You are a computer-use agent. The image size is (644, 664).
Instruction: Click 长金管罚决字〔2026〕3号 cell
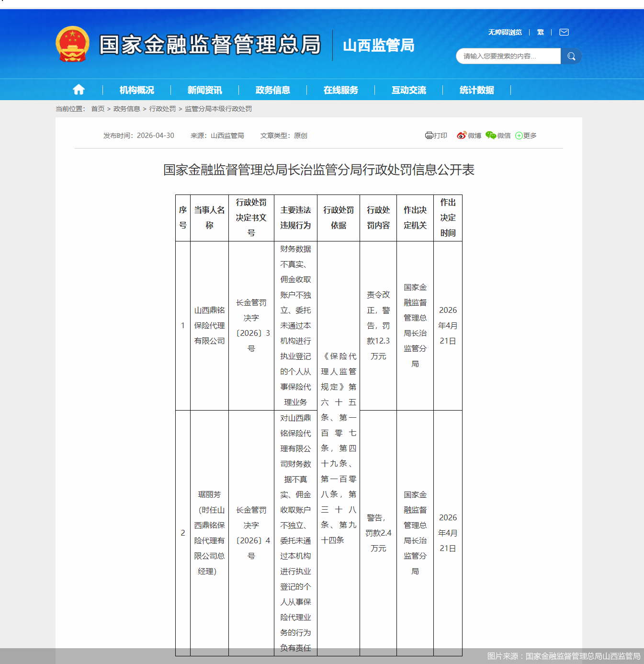coord(251,325)
